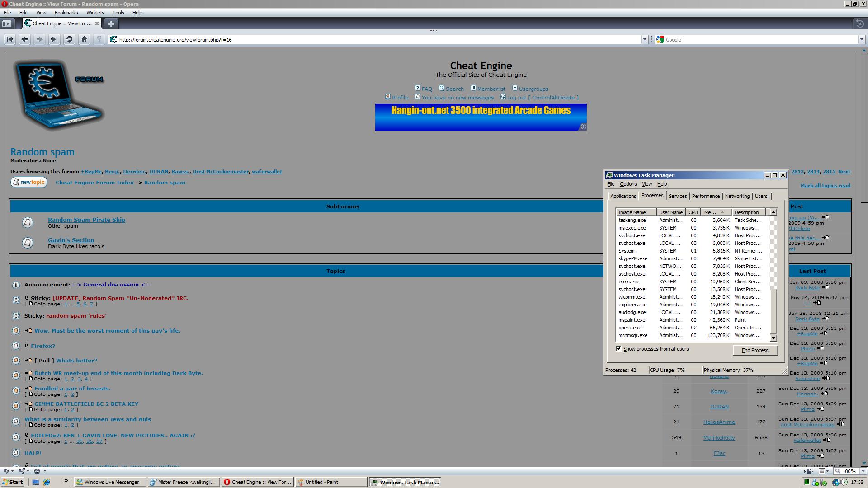Open Opera's Home page button
The width and height of the screenshot is (868, 488).
tap(84, 39)
